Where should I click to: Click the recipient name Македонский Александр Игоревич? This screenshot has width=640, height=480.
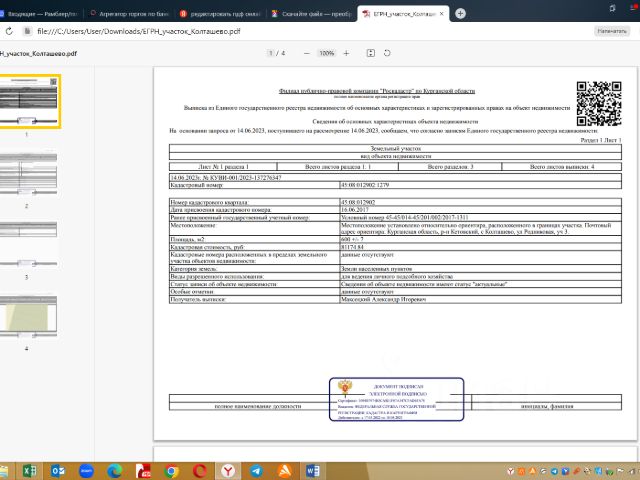coord(383,299)
